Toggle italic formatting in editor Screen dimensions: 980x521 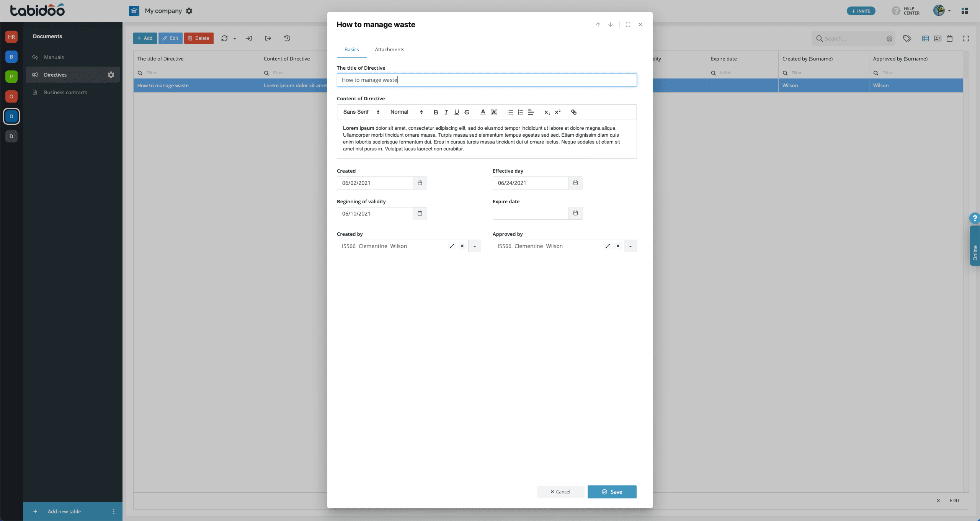click(x=446, y=112)
